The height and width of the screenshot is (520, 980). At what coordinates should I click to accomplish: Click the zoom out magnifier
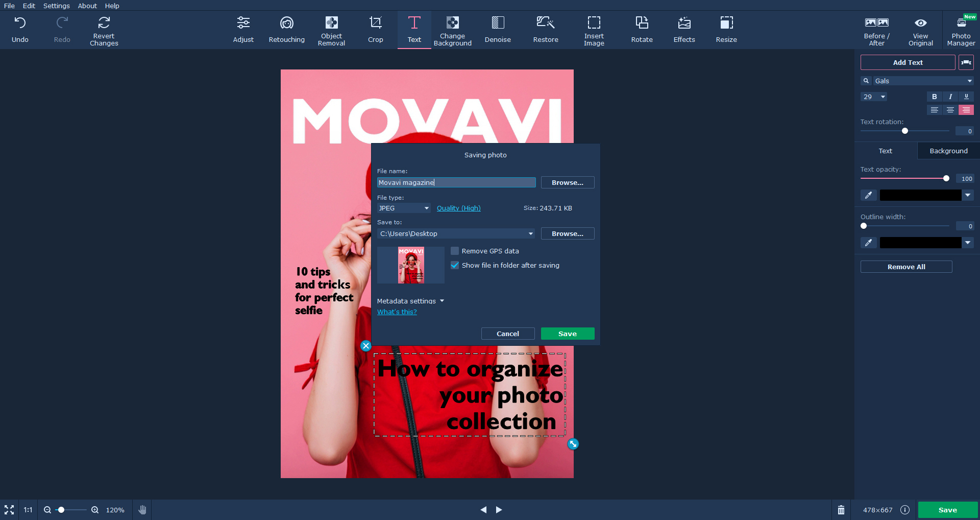pyautogui.click(x=47, y=510)
